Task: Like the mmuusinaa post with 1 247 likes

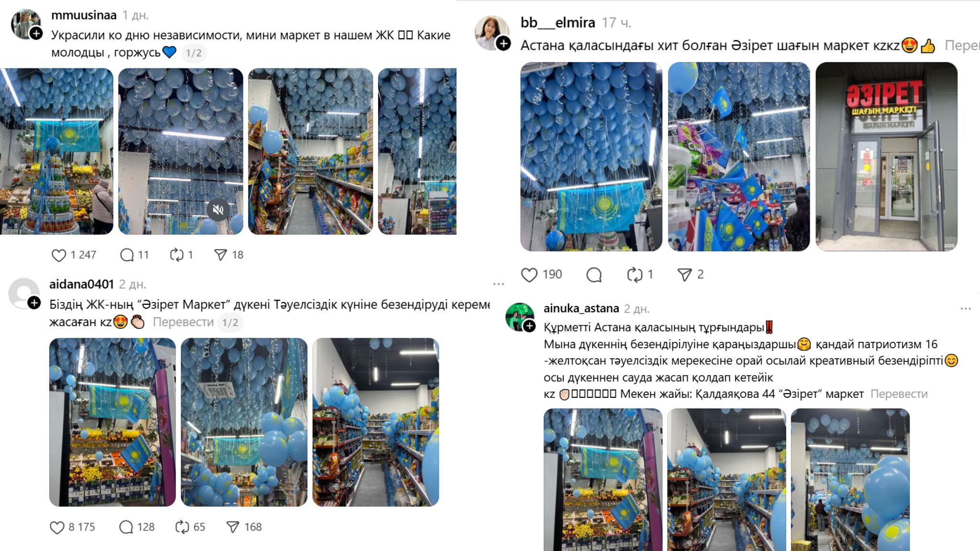Action: click(58, 255)
